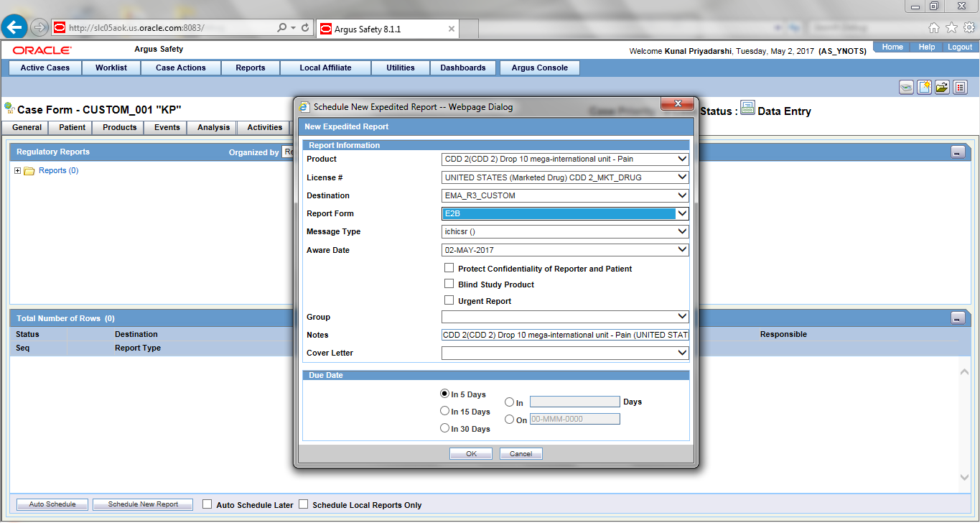This screenshot has height=523, width=980.
Task: Switch to the Products tab
Action: 119,127
